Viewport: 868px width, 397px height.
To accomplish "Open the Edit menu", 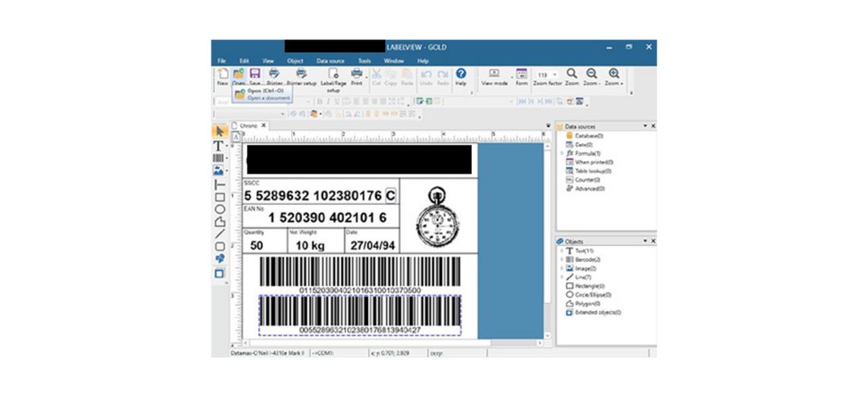I will pyautogui.click(x=244, y=61).
